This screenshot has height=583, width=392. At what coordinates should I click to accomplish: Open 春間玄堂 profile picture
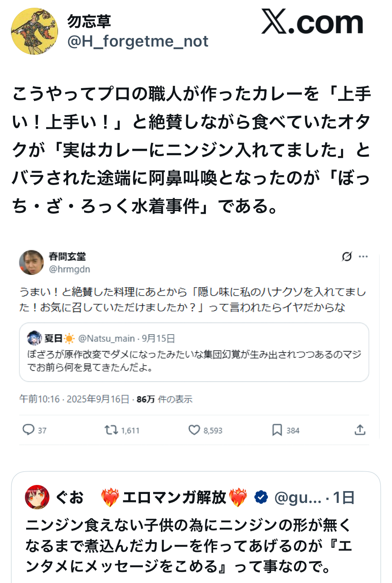(31, 262)
